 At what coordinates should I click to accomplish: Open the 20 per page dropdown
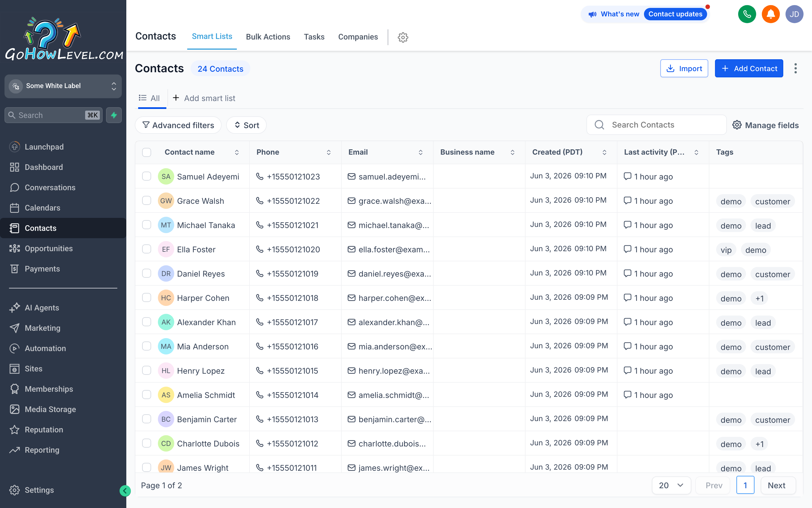[x=671, y=485]
